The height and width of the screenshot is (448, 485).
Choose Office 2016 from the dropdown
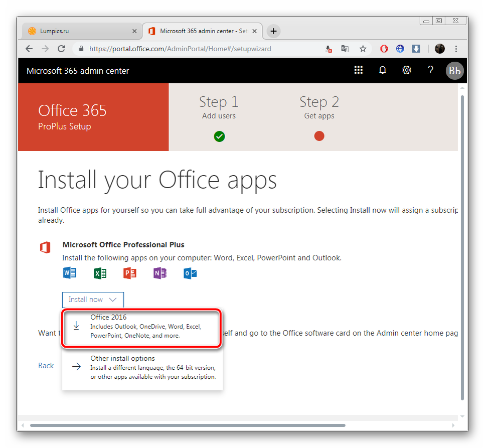141,327
